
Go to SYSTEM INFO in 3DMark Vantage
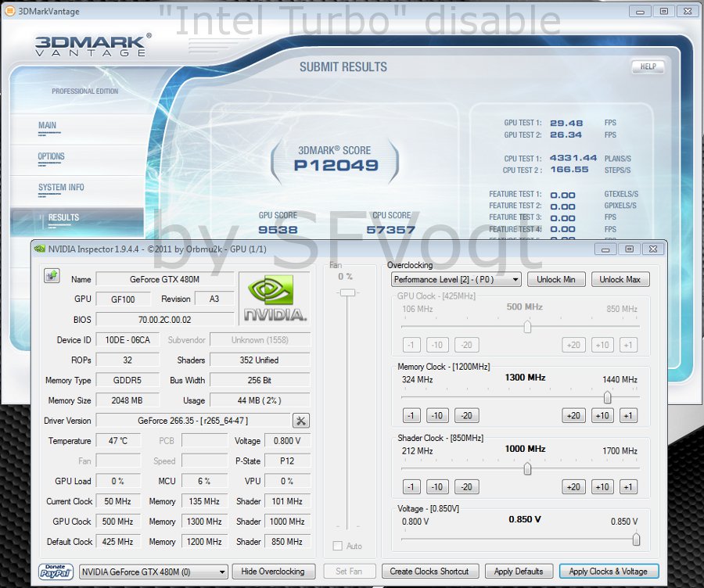61,187
